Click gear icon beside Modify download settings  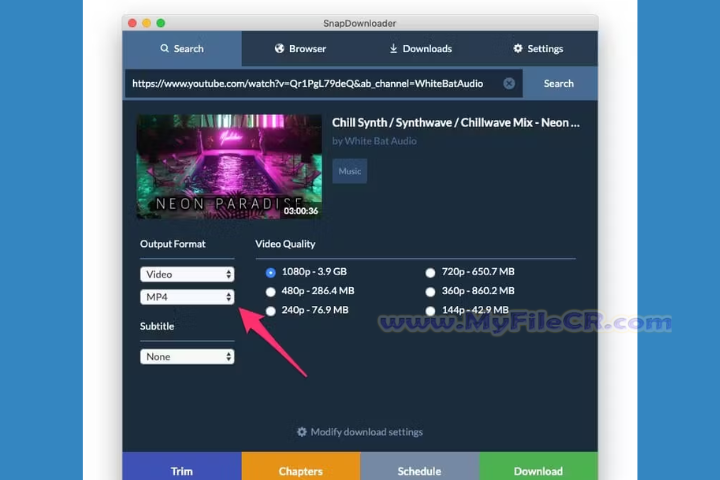(x=301, y=432)
